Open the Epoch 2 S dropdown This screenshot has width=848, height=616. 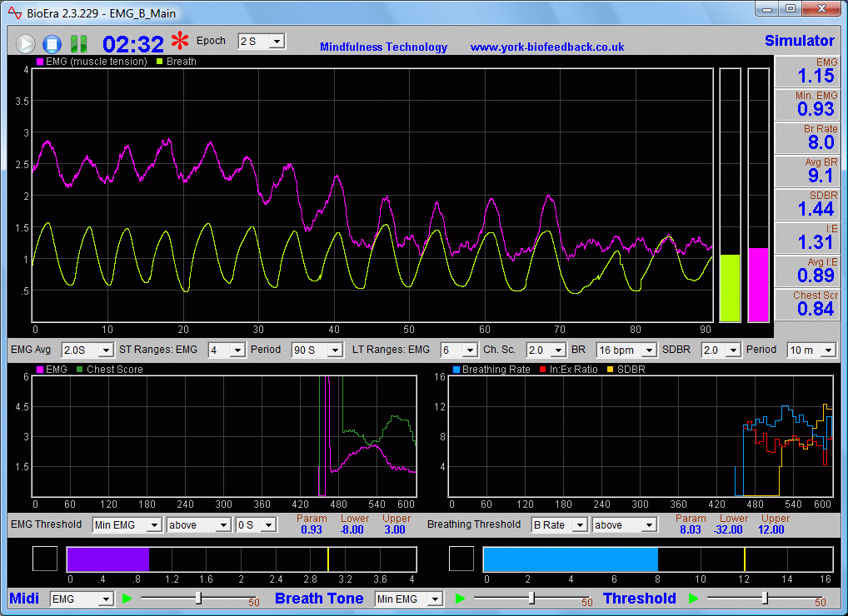[x=262, y=41]
